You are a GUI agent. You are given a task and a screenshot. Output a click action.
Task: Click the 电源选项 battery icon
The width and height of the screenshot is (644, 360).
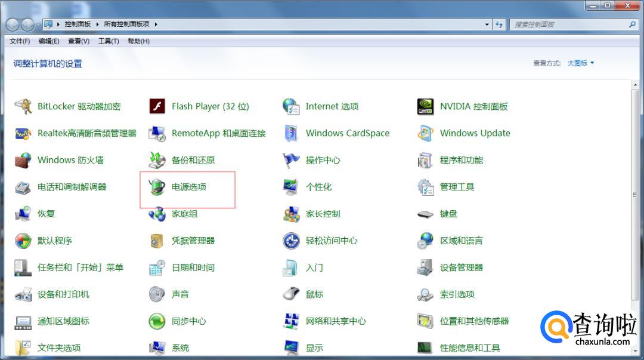[x=157, y=187]
